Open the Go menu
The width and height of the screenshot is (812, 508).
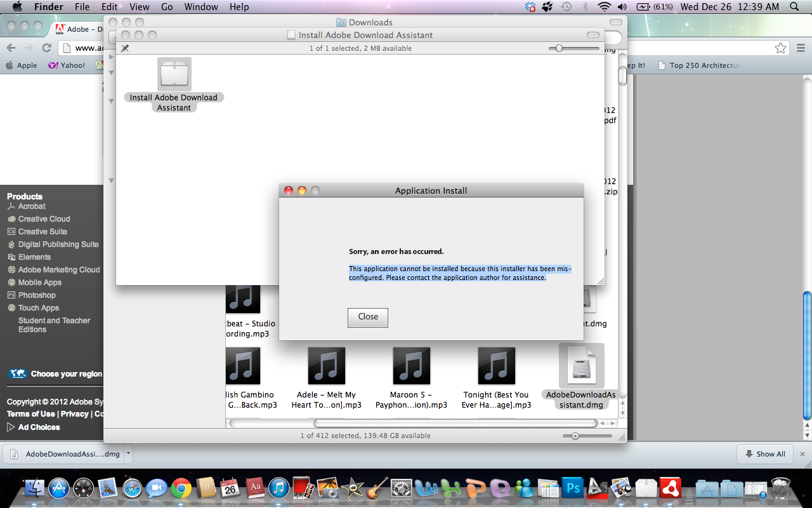(x=167, y=7)
